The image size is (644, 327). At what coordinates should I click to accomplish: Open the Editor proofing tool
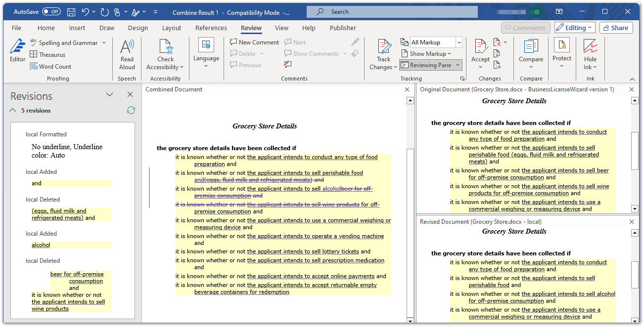click(17, 51)
